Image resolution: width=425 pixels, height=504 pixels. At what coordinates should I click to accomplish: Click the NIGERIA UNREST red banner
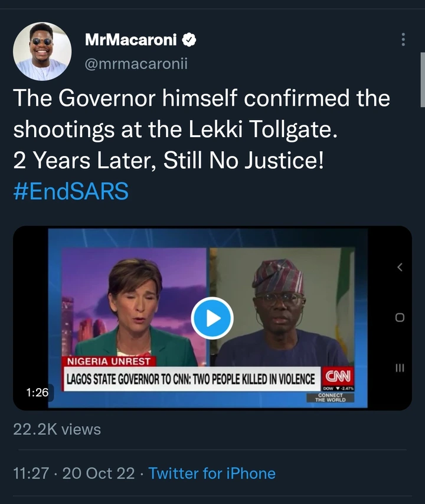[x=108, y=361]
